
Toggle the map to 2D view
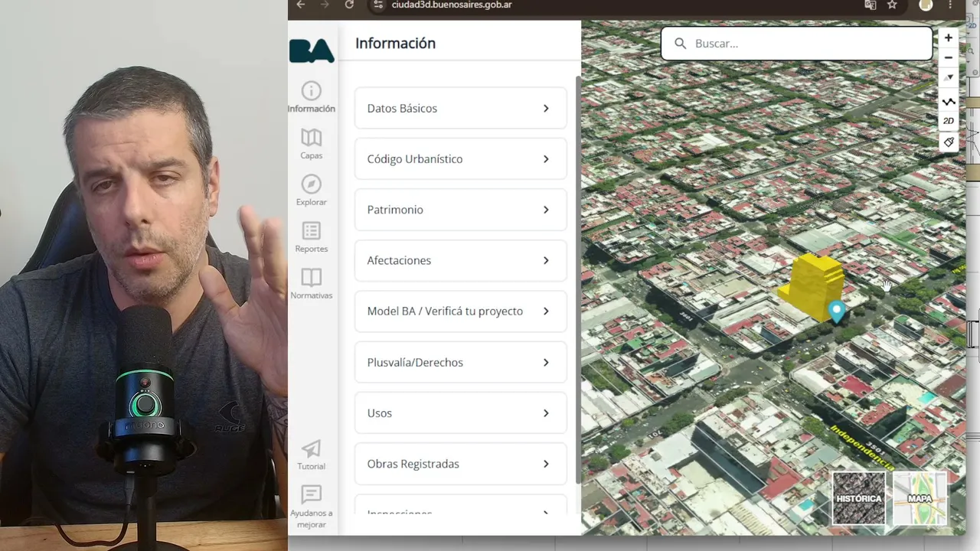tap(949, 121)
